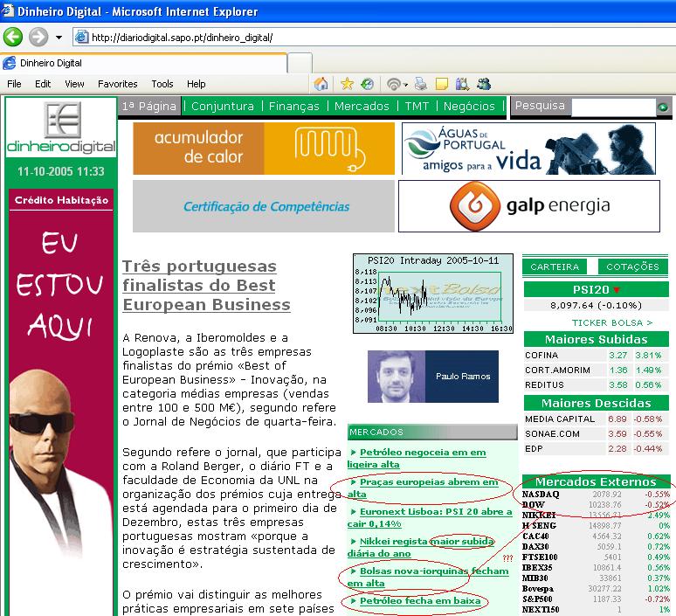
Task: Open Nikkei regista maior subida article
Action: (x=421, y=547)
